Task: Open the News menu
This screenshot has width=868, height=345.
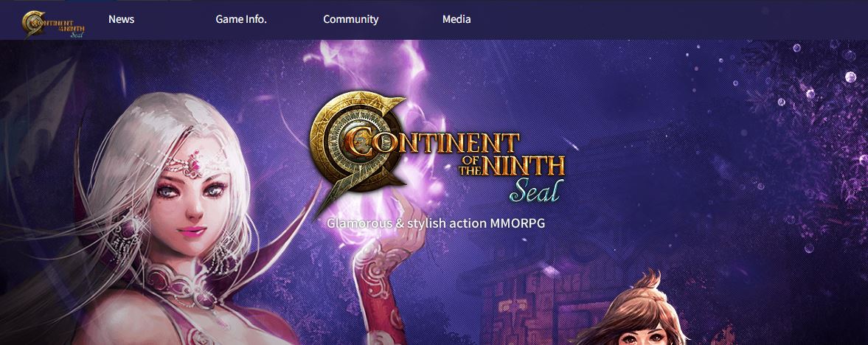Action: point(121,19)
